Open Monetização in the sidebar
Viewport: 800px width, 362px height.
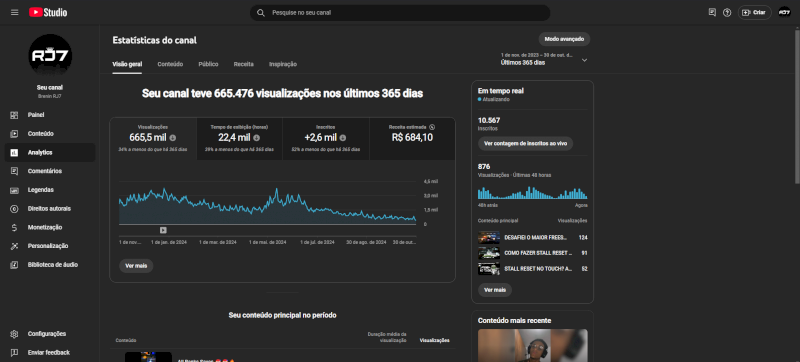[50, 227]
